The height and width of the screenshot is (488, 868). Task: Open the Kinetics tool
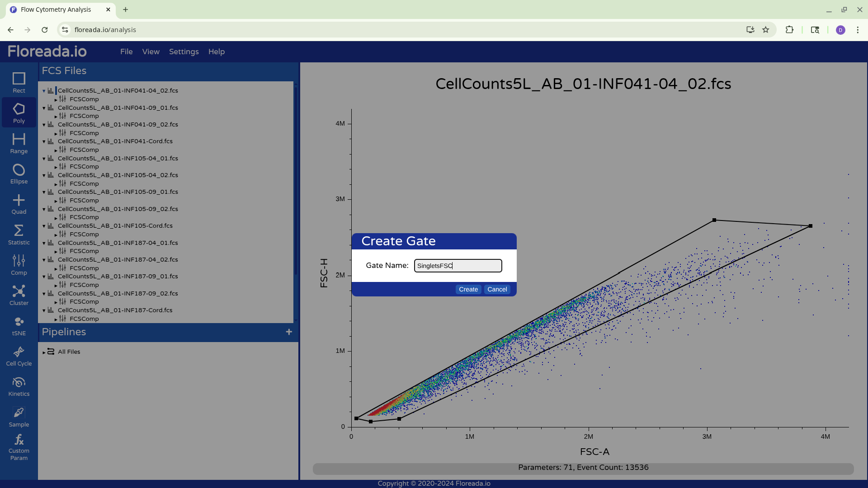coord(19,386)
